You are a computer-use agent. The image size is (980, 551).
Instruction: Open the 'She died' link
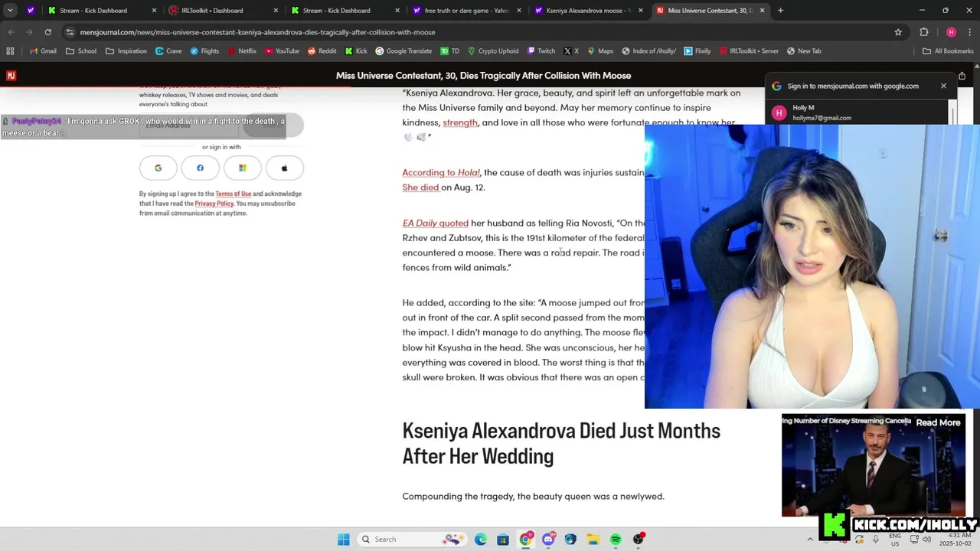pyautogui.click(x=420, y=187)
